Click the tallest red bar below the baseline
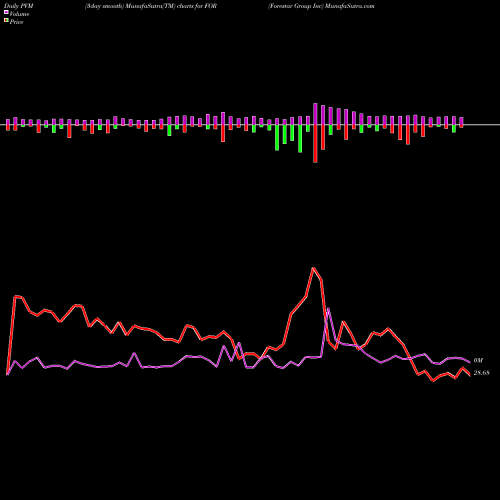The width and height of the screenshot is (500, 500). coord(315,143)
